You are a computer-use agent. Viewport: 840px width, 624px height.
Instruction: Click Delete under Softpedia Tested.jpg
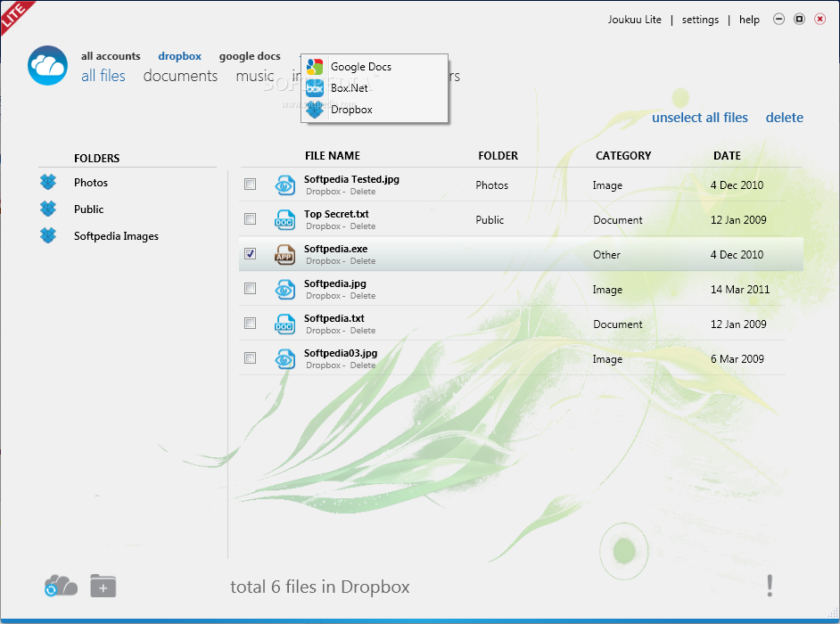pos(363,192)
